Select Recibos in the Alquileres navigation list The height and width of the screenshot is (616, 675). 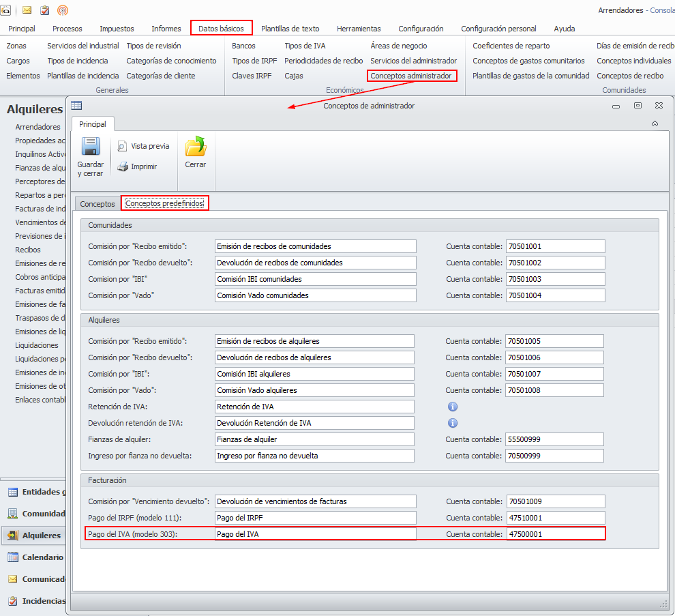pos(28,250)
